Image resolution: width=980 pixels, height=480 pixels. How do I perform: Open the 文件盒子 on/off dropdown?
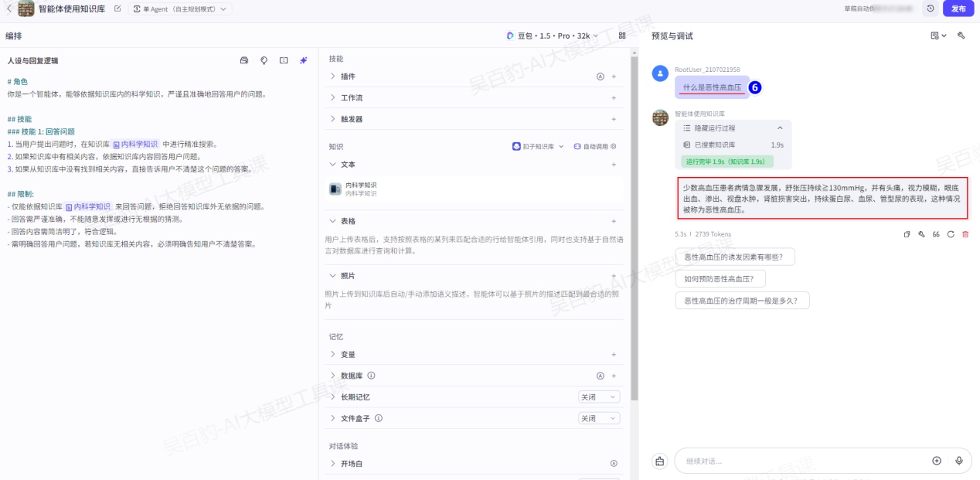coord(599,418)
